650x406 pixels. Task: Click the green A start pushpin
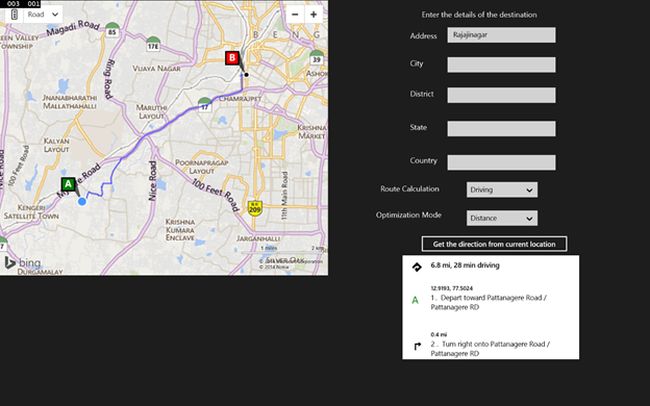point(68,184)
